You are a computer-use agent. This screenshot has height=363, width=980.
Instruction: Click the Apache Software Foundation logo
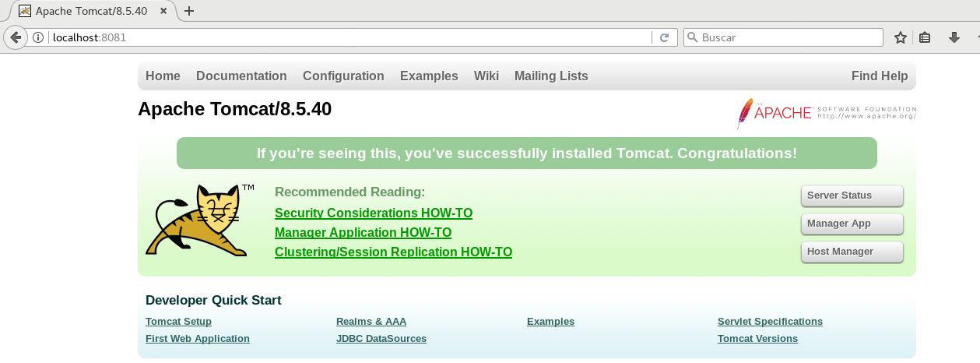pos(826,113)
